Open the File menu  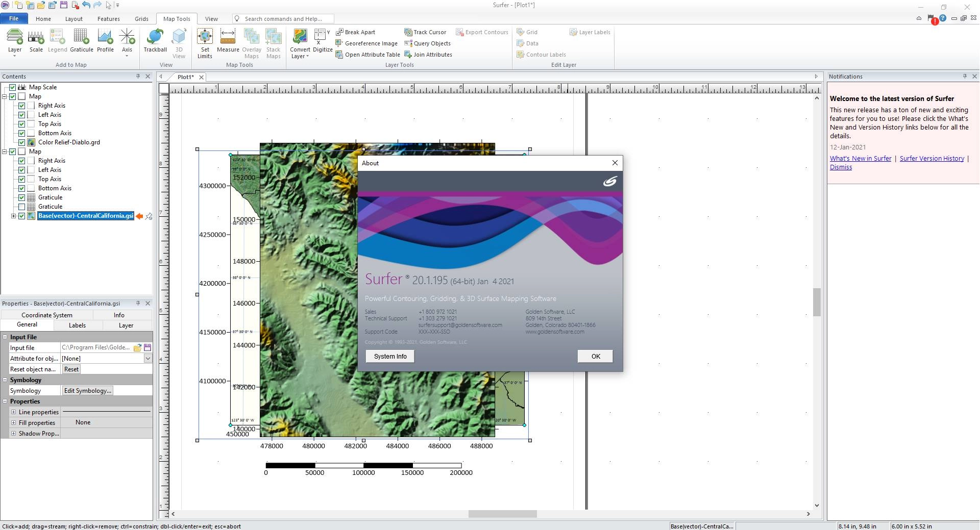(14, 18)
